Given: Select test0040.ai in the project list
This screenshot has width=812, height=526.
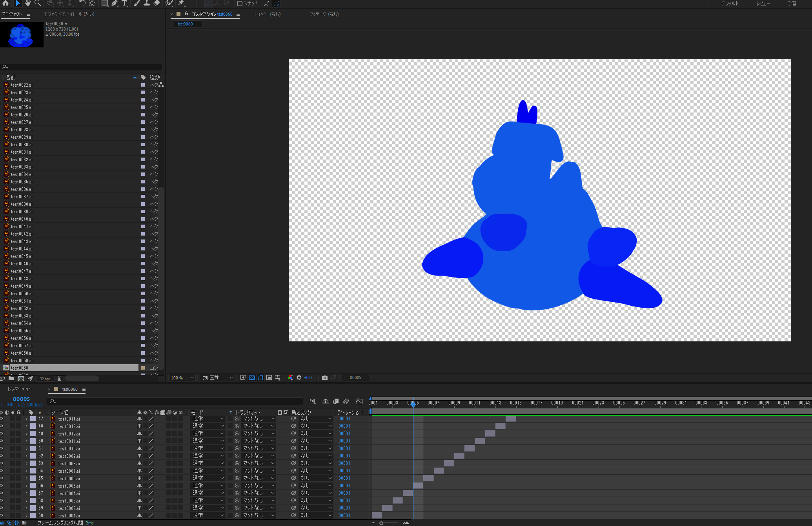Looking at the screenshot, I should tap(22, 219).
